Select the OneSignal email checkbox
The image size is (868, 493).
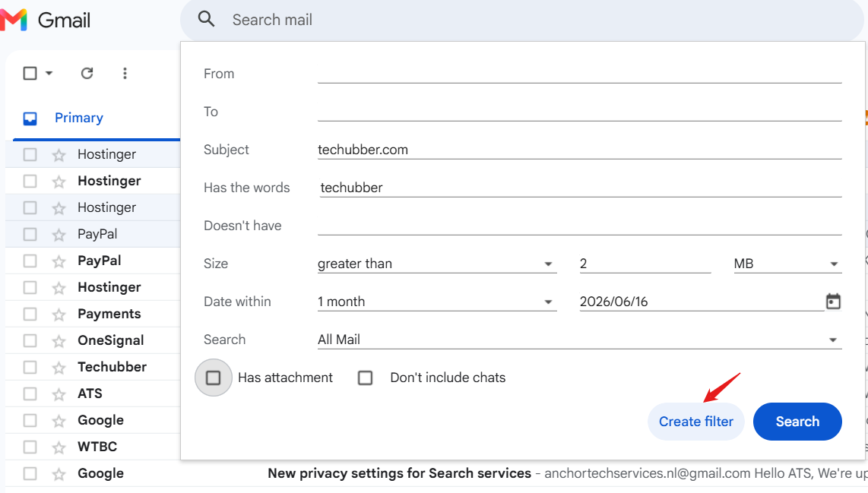tap(30, 340)
